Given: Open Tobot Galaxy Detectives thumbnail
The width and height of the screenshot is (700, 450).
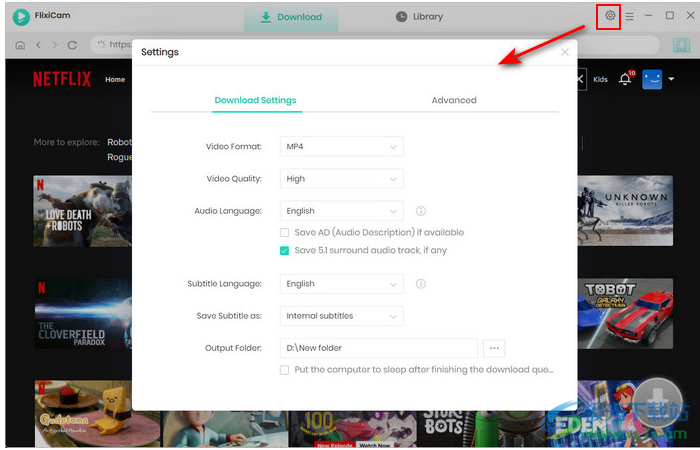Looking at the screenshot, I should tap(625, 313).
